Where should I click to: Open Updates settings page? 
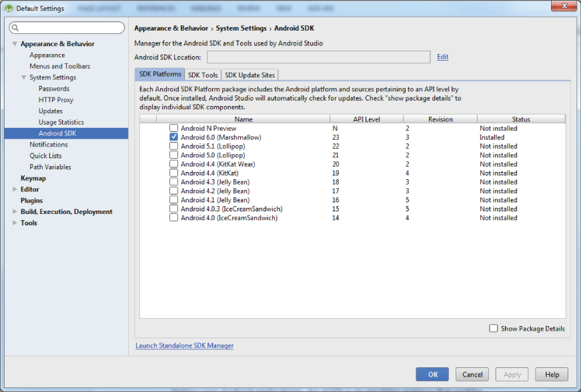(x=51, y=111)
